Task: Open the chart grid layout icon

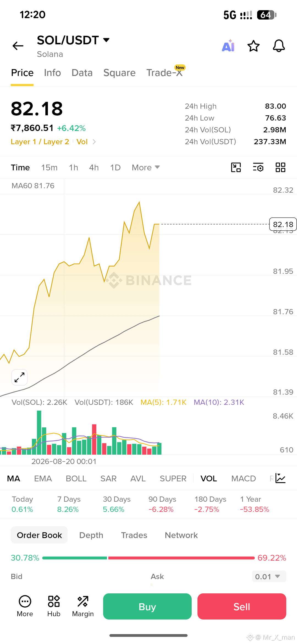Action: click(280, 167)
